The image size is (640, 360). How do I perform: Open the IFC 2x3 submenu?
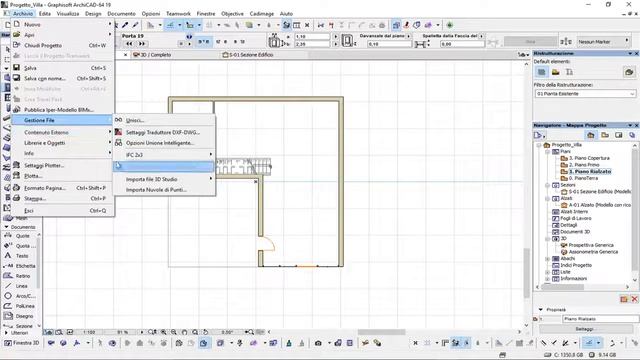point(164,155)
